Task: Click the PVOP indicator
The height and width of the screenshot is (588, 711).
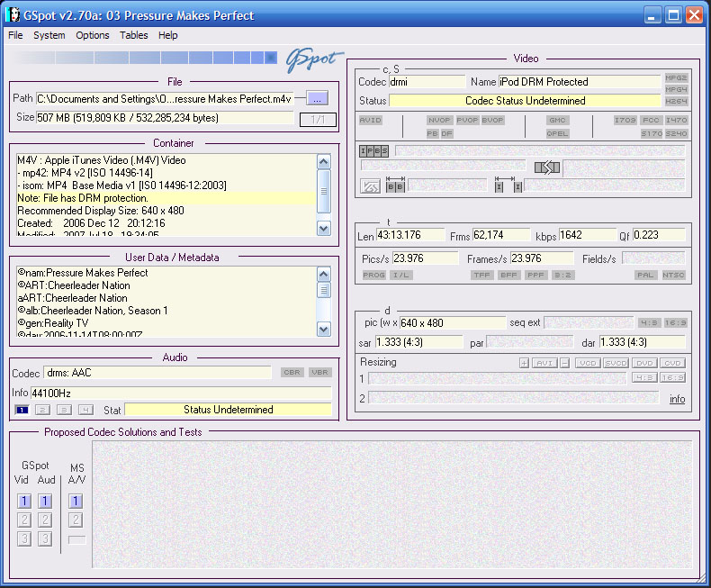Action: 467,121
